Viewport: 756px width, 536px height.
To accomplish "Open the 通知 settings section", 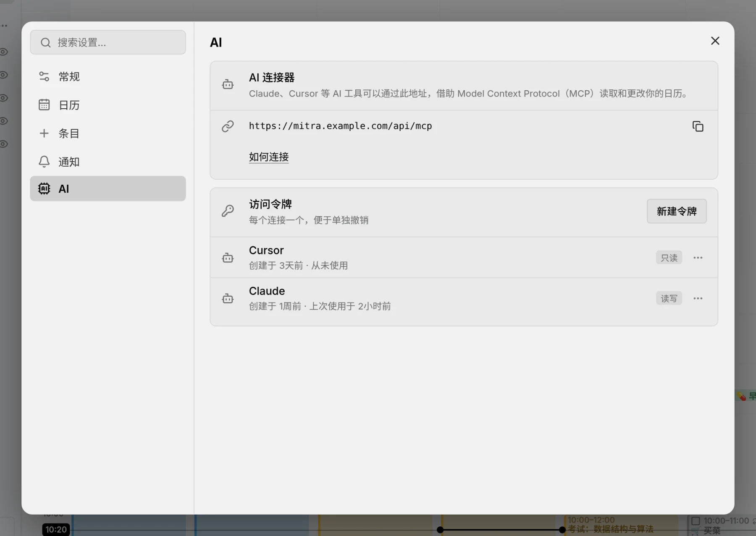I will coord(108,162).
